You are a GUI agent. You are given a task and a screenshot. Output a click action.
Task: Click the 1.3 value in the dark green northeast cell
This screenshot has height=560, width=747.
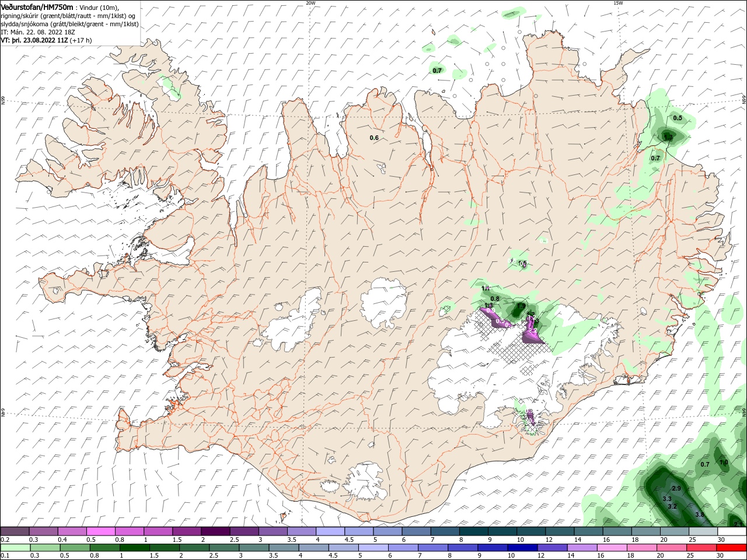click(x=669, y=137)
